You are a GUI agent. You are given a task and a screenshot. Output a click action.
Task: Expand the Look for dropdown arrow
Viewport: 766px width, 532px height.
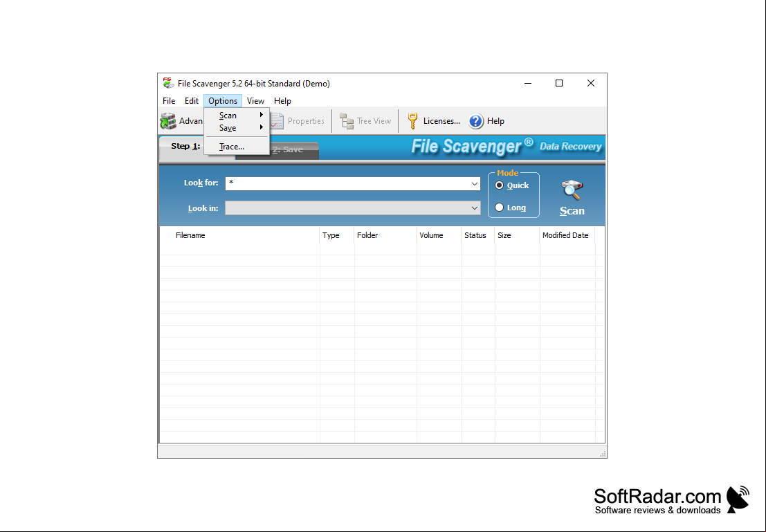coord(475,184)
